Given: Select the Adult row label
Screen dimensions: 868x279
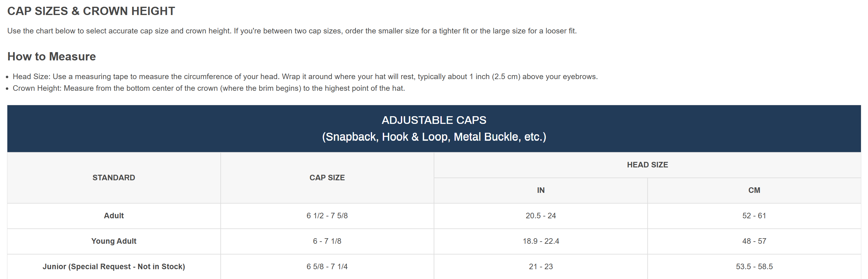Looking at the screenshot, I should click(x=113, y=216).
